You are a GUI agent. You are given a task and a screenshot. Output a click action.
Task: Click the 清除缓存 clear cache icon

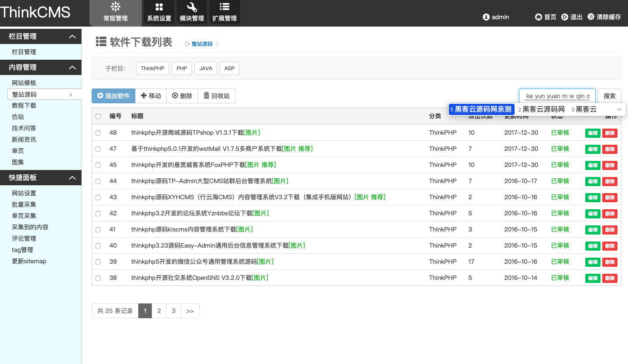(x=591, y=17)
